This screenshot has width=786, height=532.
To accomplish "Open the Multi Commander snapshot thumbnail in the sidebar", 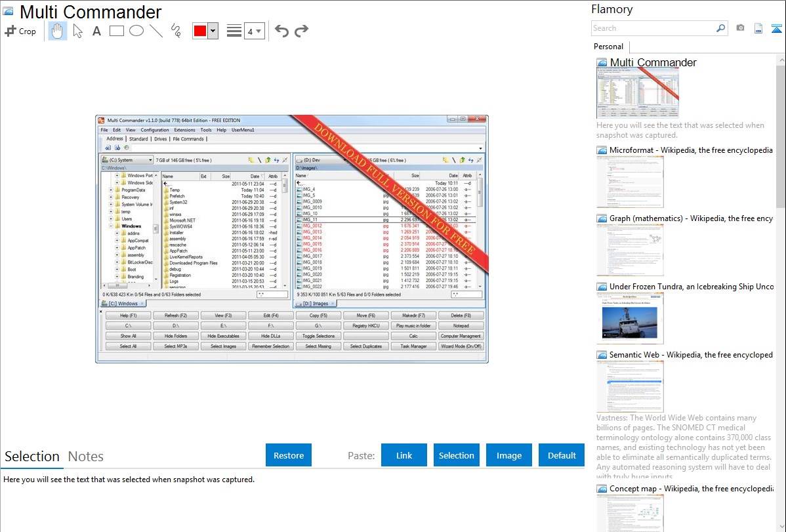I will [638, 93].
